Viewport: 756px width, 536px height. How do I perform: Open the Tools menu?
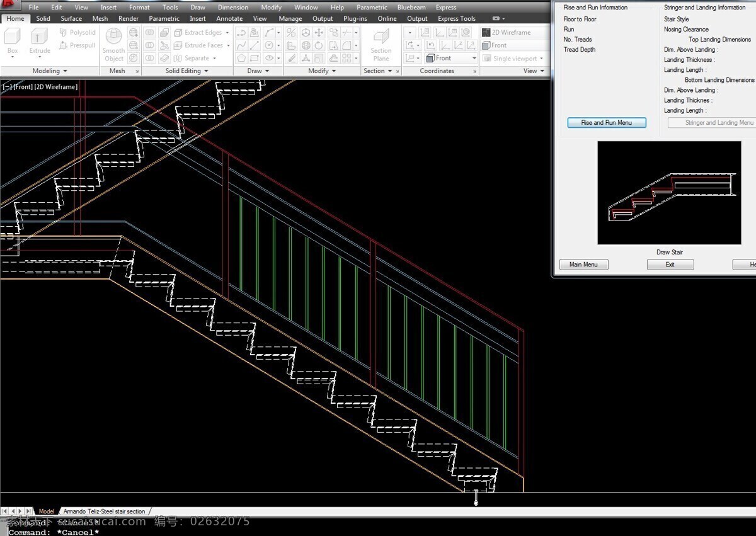pos(170,8)
